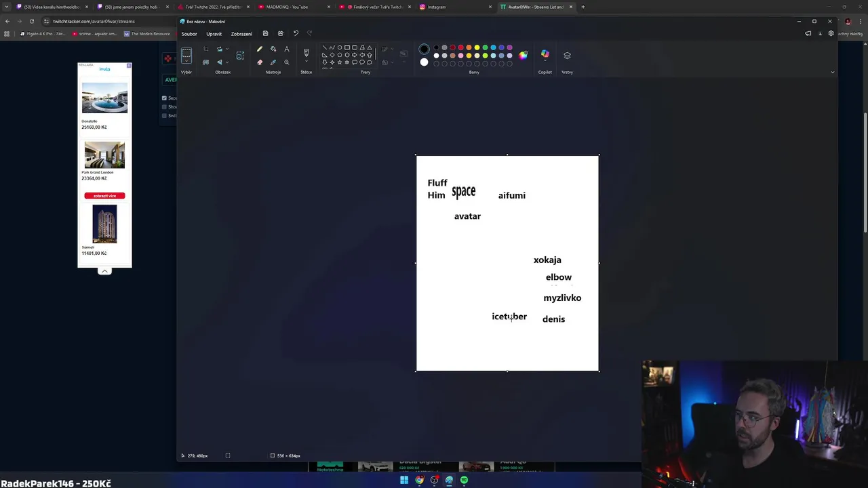Click the Share icon next to Save

tap(280, 33)
